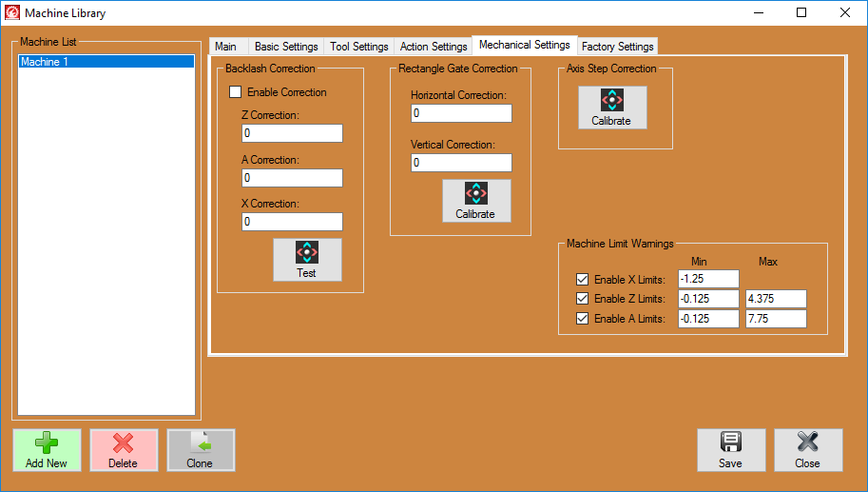868x492 pixels.
Task: Click the Z Correction input field
Action: point(292,133)
